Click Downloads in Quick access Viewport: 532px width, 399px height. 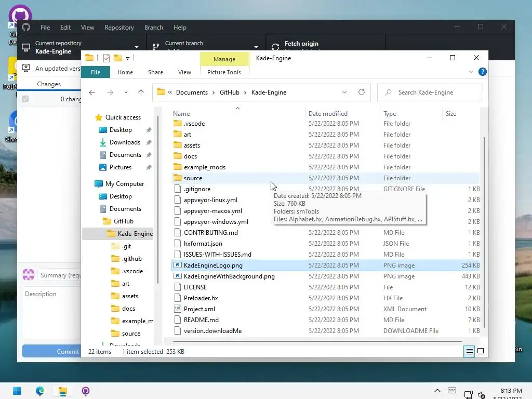click(x=125, y=142)
